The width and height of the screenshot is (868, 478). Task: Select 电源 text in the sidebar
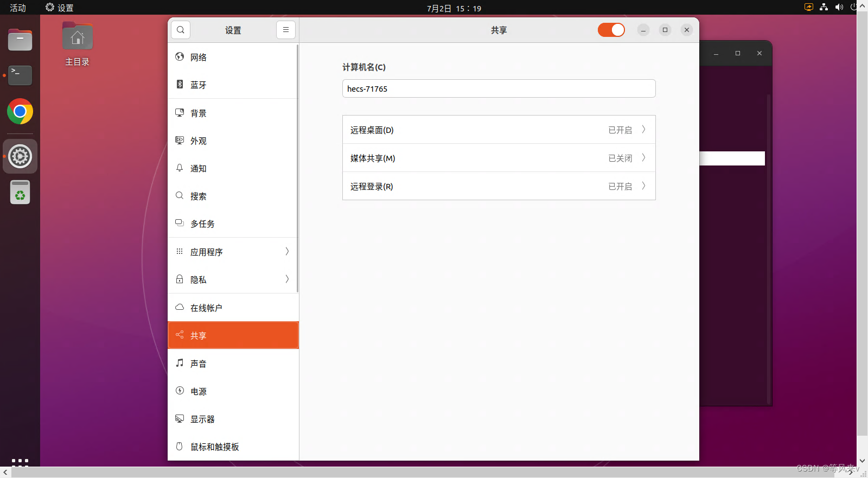(199, 391)
